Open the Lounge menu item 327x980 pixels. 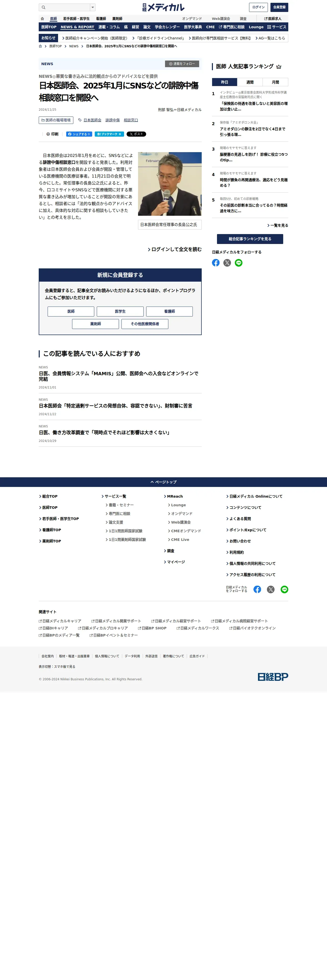(256, 27)
